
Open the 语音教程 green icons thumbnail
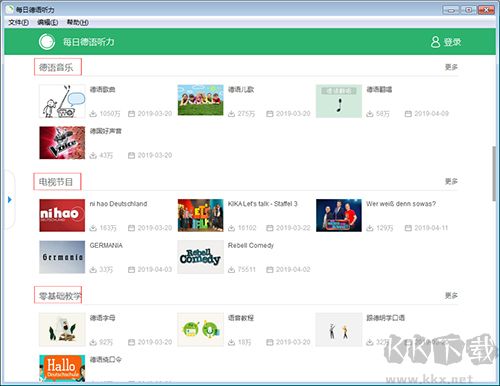pos(200,330)
